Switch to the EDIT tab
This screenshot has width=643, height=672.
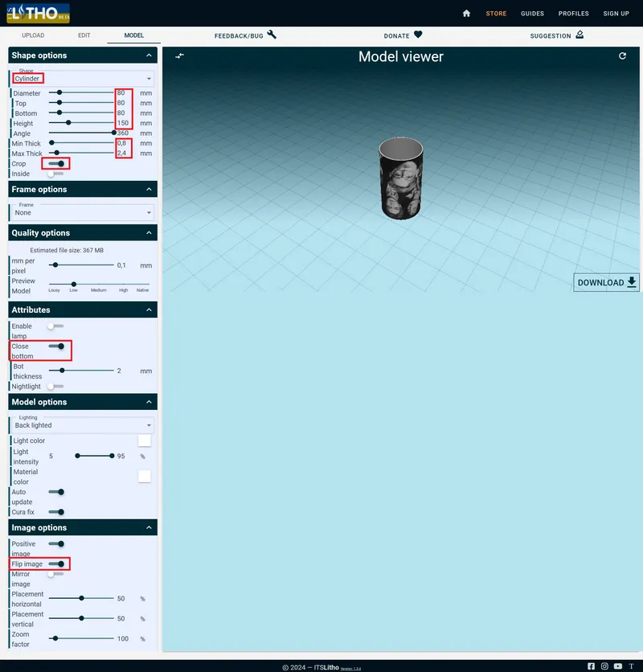tap(84, 35)
